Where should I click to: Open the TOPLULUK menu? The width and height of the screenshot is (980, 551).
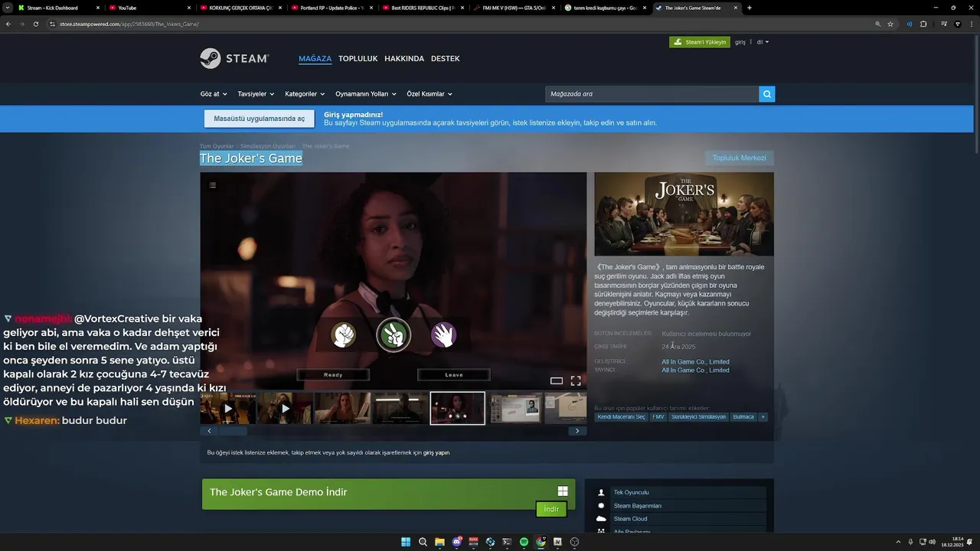click(358, 59)
